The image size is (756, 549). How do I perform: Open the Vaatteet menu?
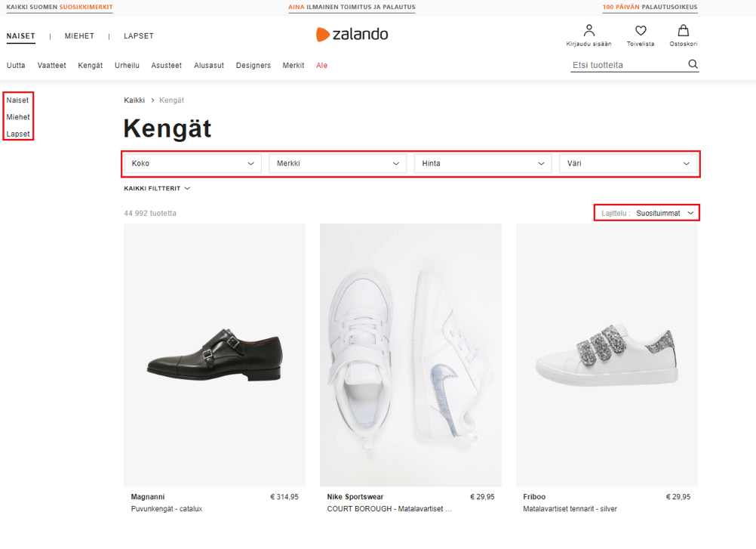click(51, 66)
